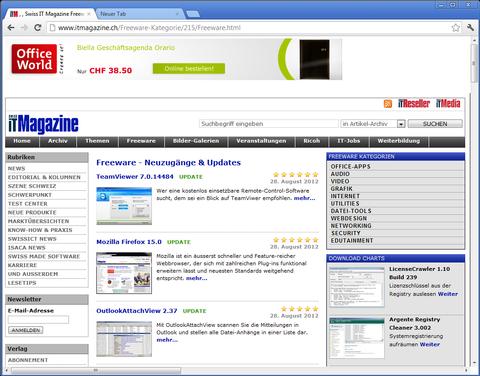480x376 pixels.
Task: Click the E-Mail-Adresse newsletter field
Action: pyautogui.click(x=38, y=320)
